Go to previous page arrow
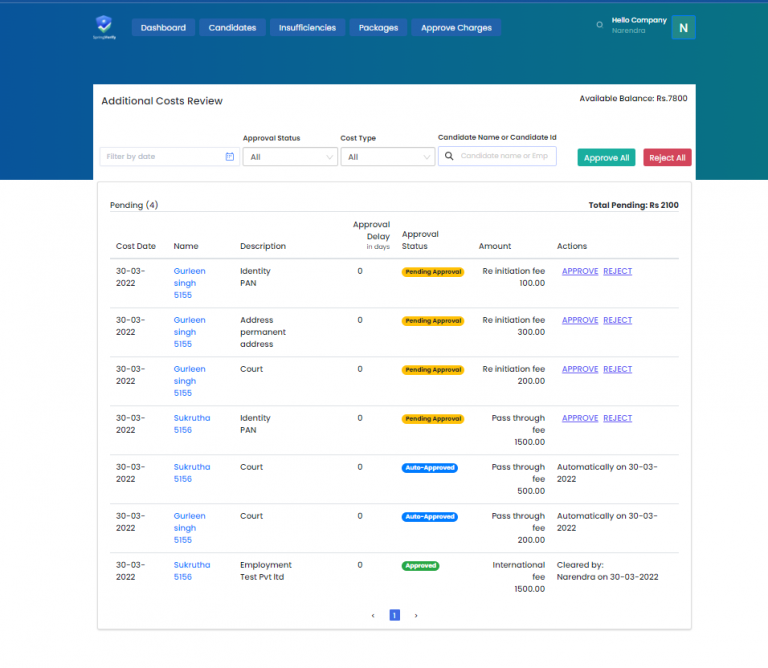The width and height of the screenshot is (768, 668). coord(373,616)
